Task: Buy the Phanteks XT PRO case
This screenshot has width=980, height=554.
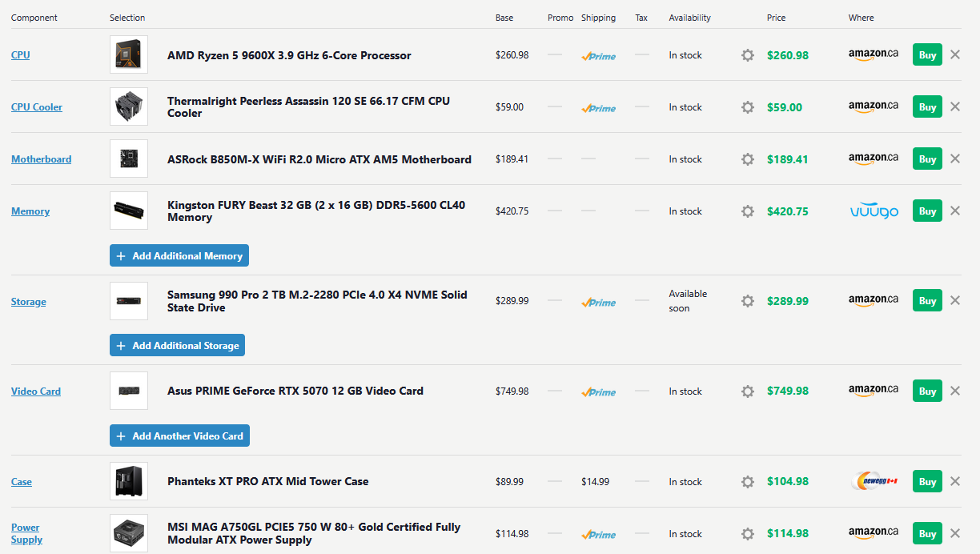Action: point(927,482)
